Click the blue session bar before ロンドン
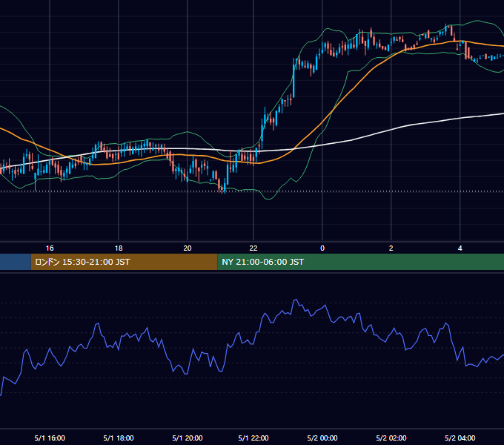 point(15,262)
